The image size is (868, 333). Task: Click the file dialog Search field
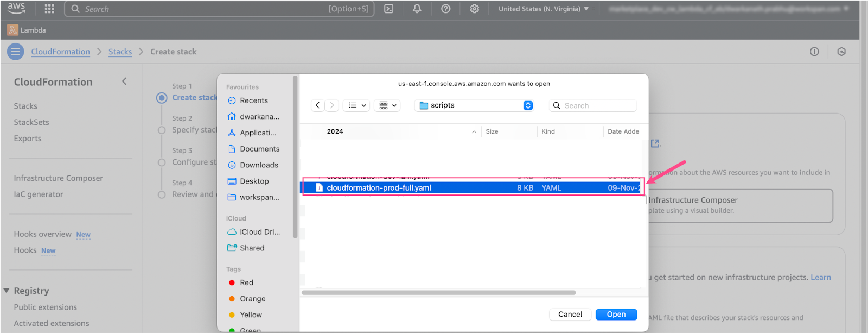tap(593, 105)
